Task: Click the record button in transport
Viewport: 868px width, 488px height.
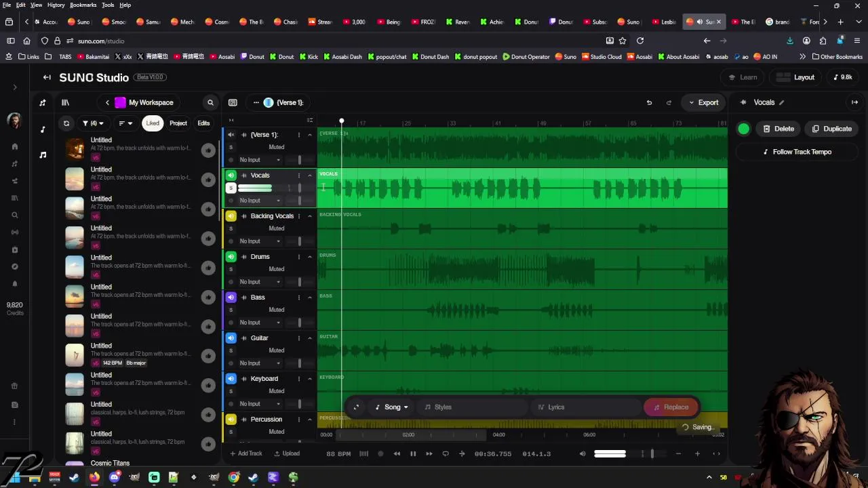Action: 380,453
